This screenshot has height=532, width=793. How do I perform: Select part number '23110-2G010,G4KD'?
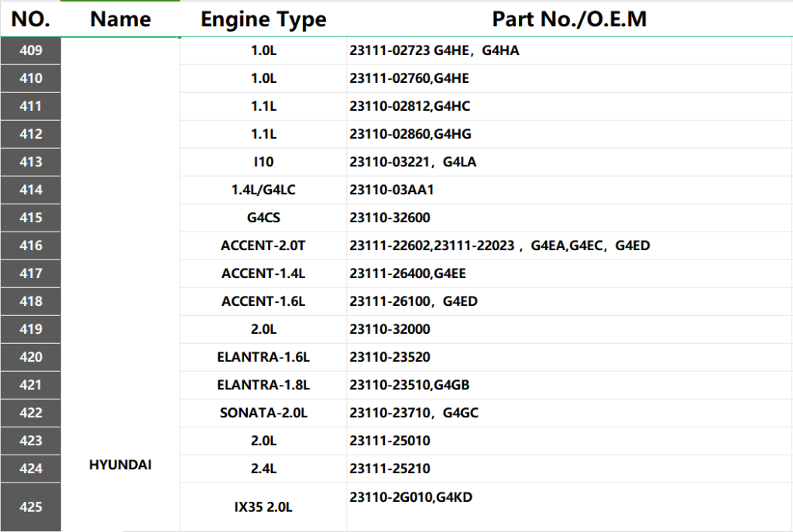point(410,497)
